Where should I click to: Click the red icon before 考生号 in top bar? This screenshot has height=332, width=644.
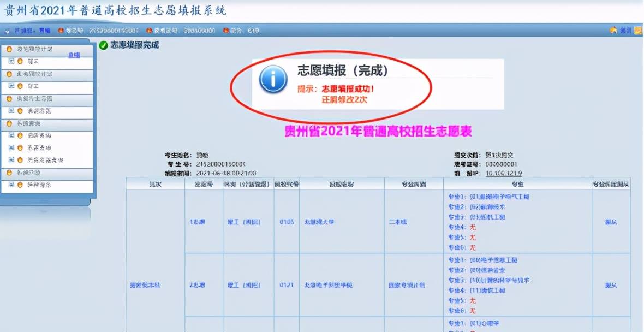click(x=61, y=31)
